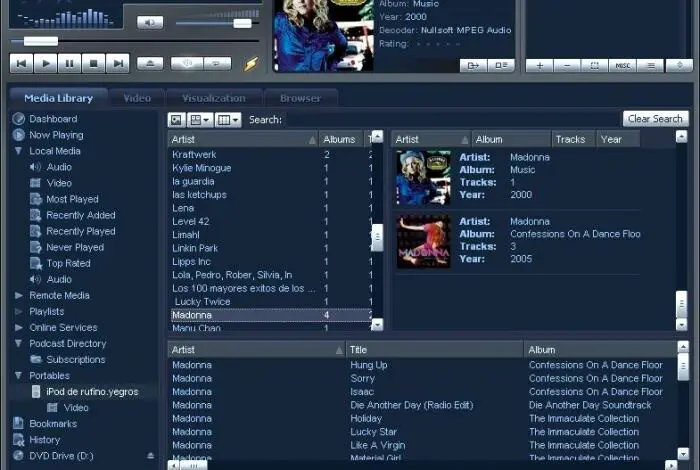Select DVD Drive (D:)
Screen dimensions: 700x470
point(61,456)
